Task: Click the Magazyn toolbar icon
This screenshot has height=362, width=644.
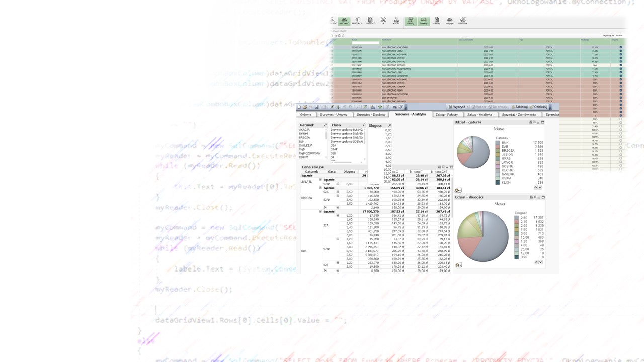Action: 449,21
